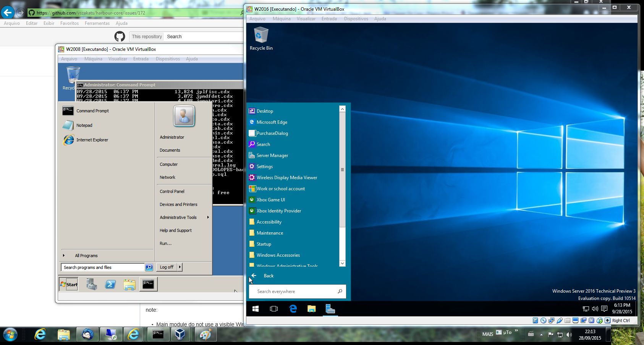This screenshot has width=644, height=345.
Task: Open Task View in the W2016 taskbar
Action: (274, 309)
